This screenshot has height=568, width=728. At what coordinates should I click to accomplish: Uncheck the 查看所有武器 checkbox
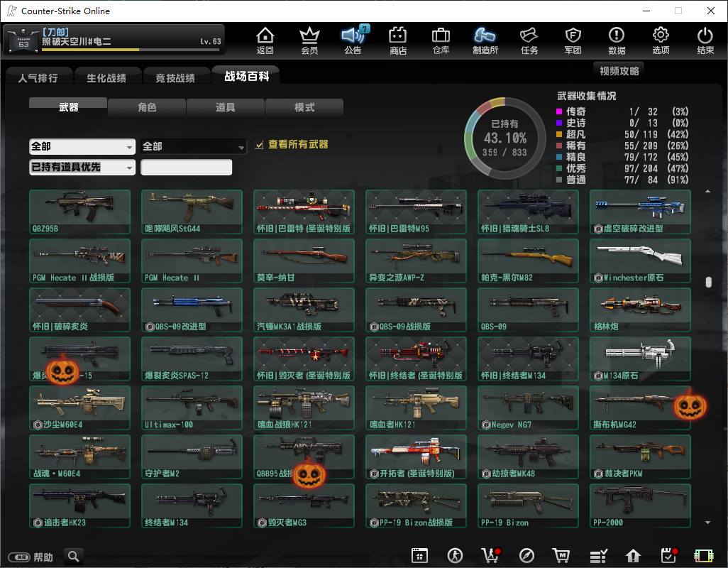[259, 145]
